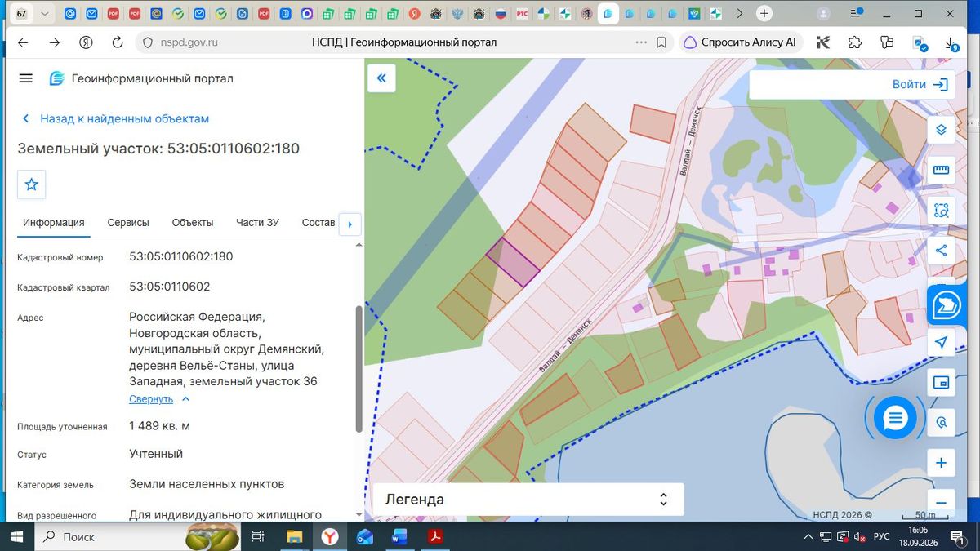This screenshot has height=551, width=980.
Task: Switch to the Состав tab
Action: [318, 223]
